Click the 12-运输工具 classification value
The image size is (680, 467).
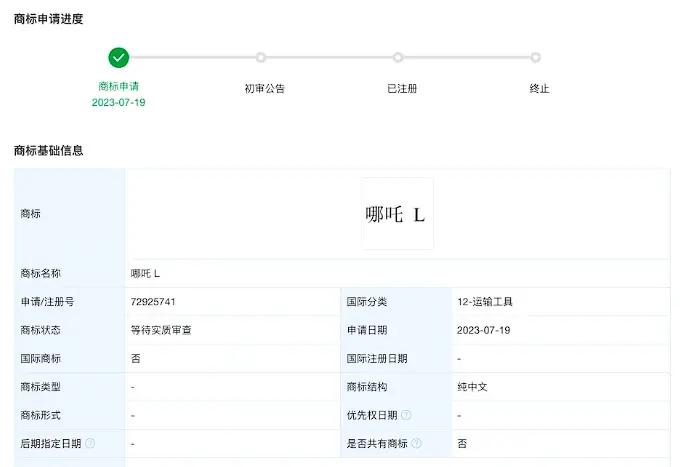click(x=484, y=302)
